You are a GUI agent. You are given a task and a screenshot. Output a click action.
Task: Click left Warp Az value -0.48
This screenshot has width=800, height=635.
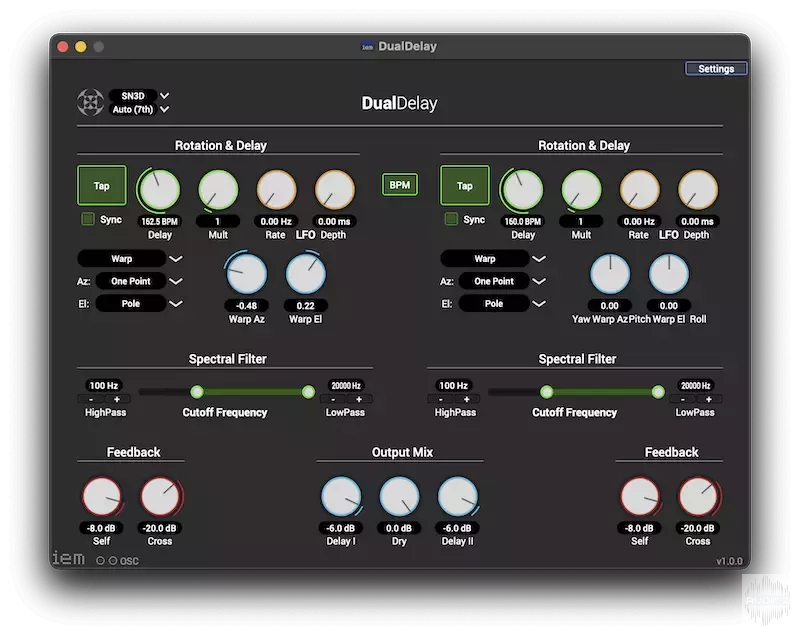246,306
